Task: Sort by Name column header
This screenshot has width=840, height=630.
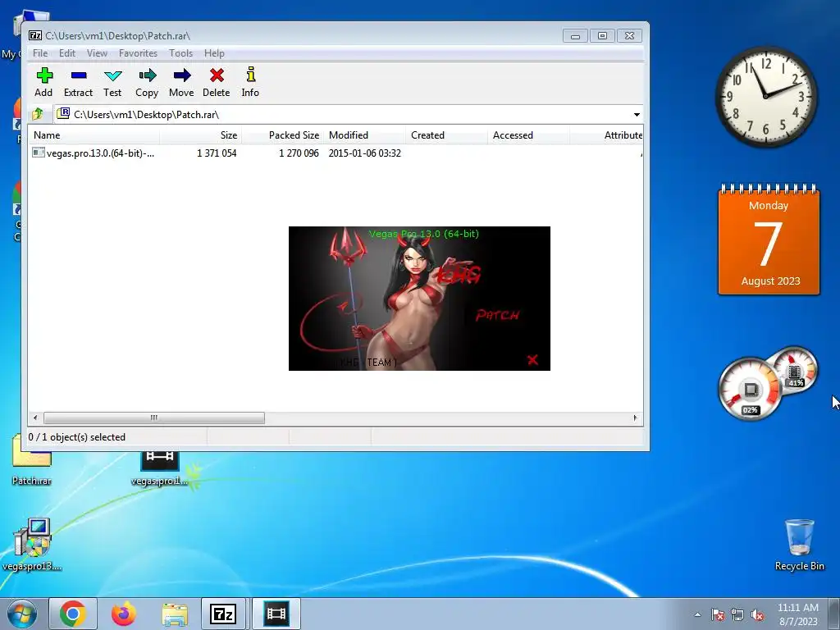Action: tap(94, 135)
